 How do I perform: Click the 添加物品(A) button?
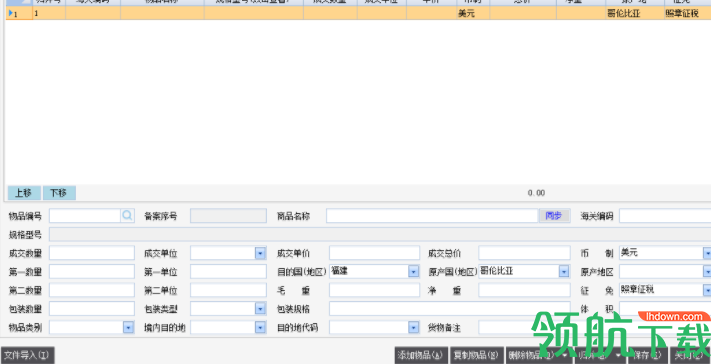tap(421, 355)
